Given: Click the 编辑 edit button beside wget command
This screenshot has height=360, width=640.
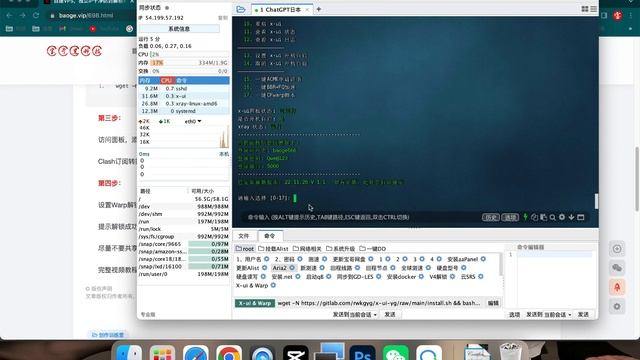Looking at the screenshot, I should [493, 303].
